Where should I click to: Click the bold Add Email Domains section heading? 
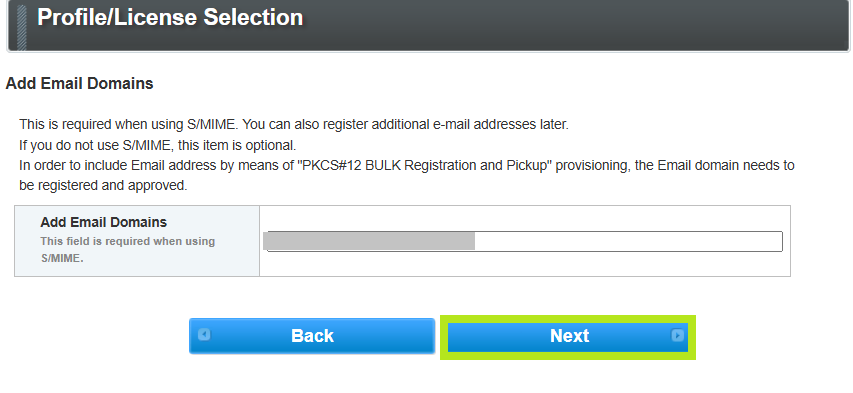click(x=79, y=84)
